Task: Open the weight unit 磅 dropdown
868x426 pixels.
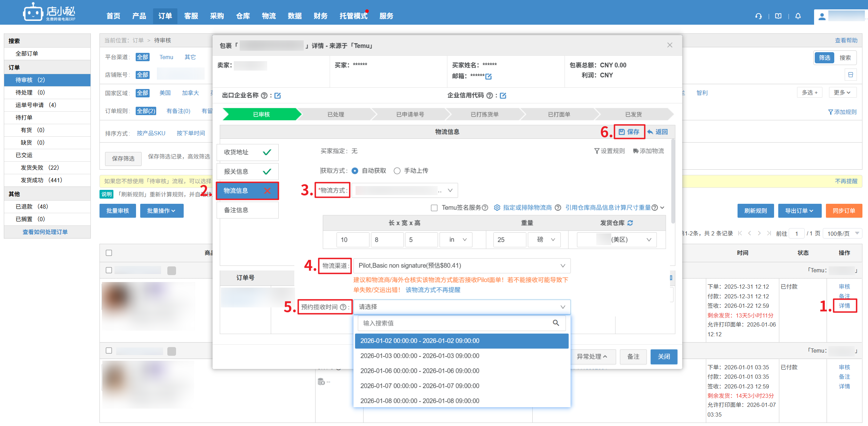Action: 544,240
